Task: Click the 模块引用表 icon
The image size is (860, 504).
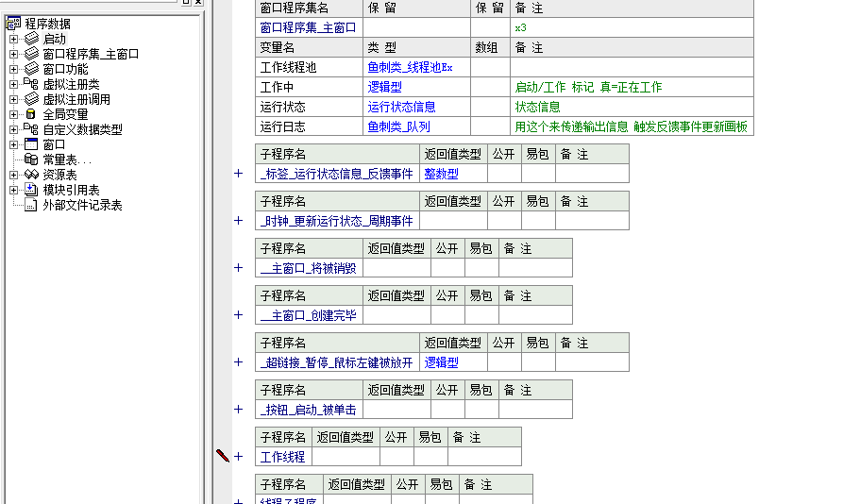Action: 31,190
